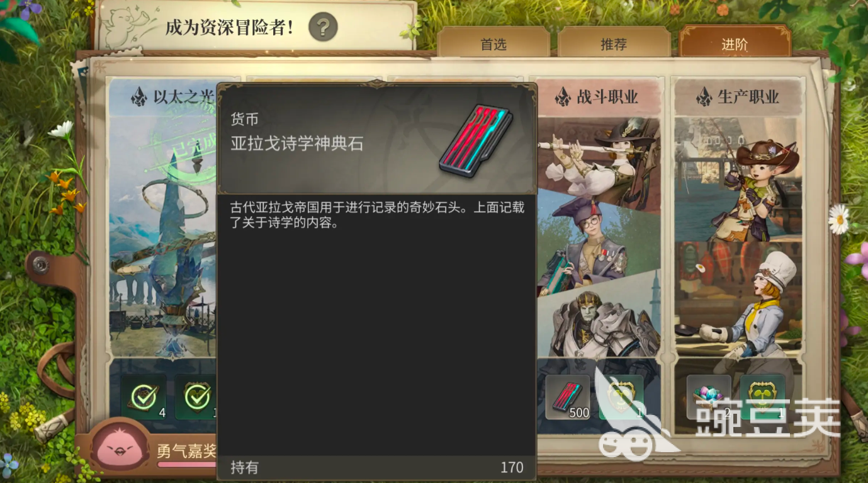Tap the crystal emblem beside 生产职业
Image resolution: width=868 pixels, height=483 pixels.
coord(704,96)
